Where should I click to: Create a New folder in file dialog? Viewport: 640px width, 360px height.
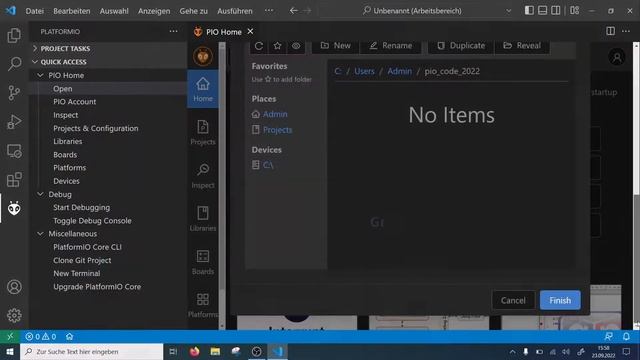335,46
